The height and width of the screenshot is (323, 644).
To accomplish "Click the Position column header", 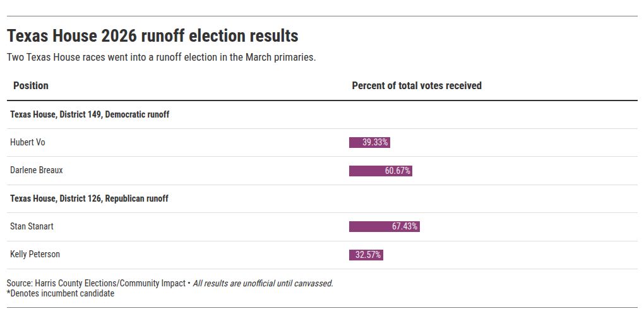I will [x=31, y=85].
